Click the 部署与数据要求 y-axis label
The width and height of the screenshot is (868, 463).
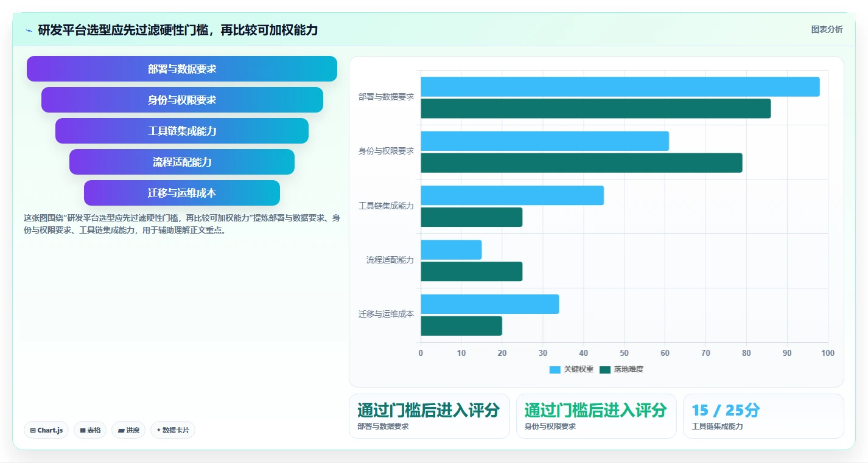tap(386, 97)
